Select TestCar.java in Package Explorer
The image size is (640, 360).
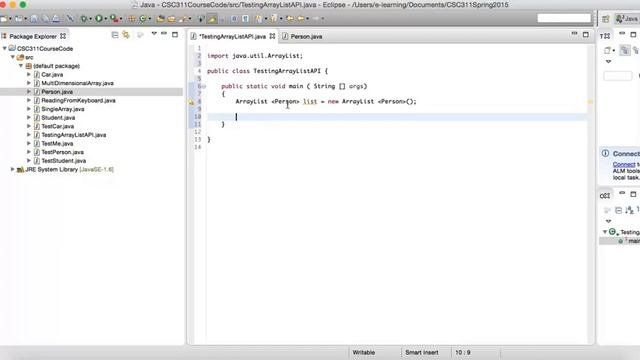click(58, 126)
